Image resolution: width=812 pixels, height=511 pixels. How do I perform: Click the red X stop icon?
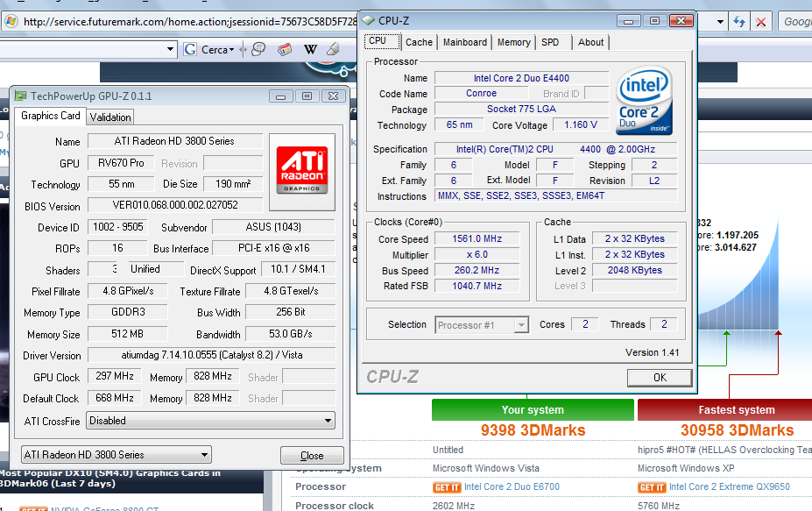tap(760, 22)
